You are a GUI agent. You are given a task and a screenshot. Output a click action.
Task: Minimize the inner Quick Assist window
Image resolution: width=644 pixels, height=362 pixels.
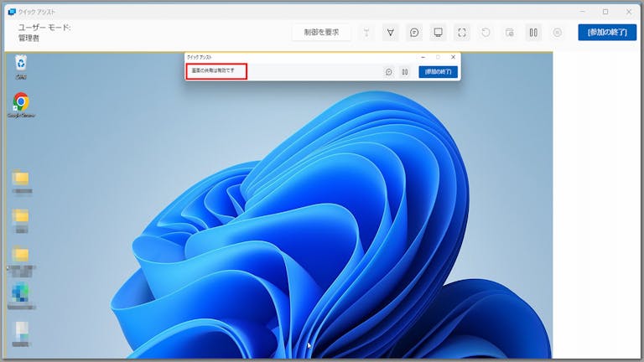point(423,57)
